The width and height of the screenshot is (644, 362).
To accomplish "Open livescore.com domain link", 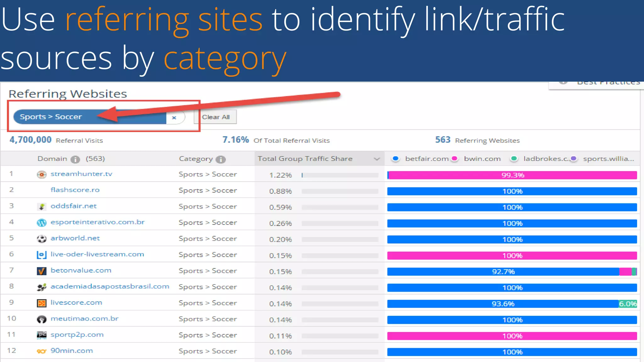I will pyautogui.click(x=76, y=302).
